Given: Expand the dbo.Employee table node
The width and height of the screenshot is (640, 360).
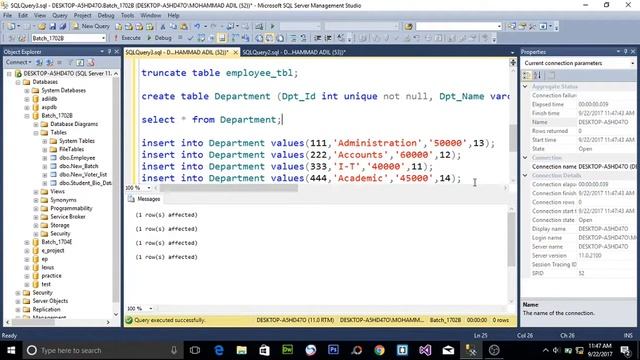Looking at the screenshot, I should [45, 158].
